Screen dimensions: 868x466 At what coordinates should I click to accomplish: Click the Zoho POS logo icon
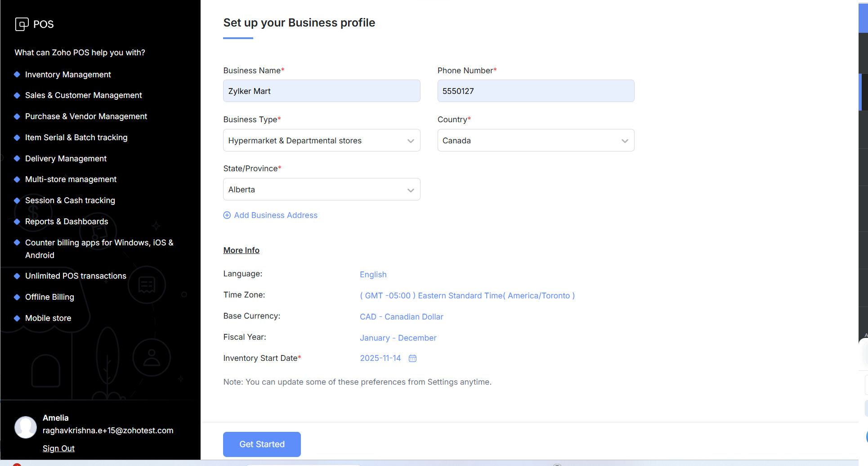[22, 24]
